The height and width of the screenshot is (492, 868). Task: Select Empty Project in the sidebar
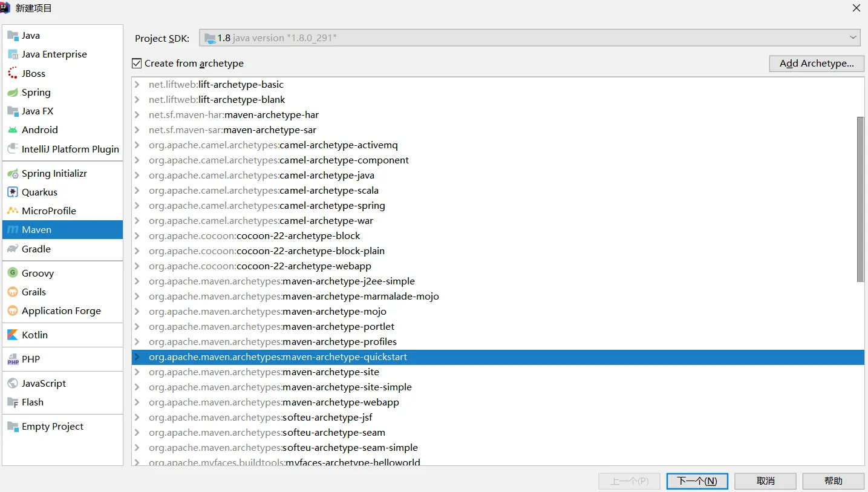pos(53,427)
